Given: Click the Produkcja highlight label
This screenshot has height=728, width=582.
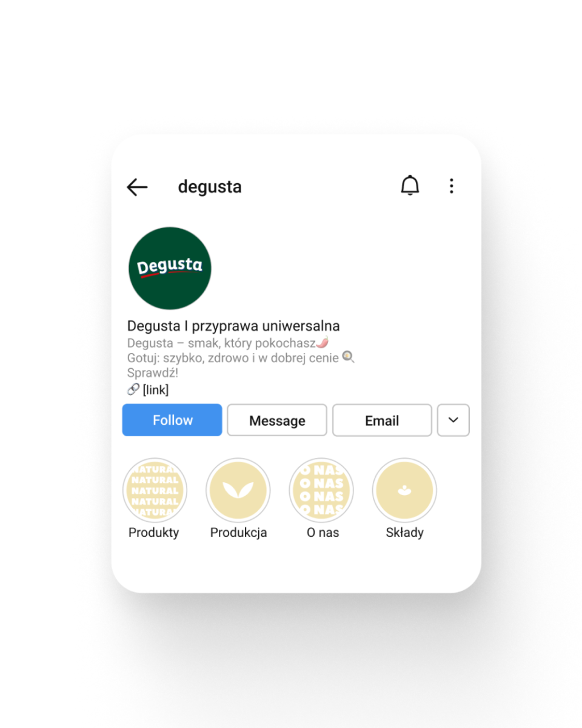Looking at the screenshot, I should pos(238,533).
